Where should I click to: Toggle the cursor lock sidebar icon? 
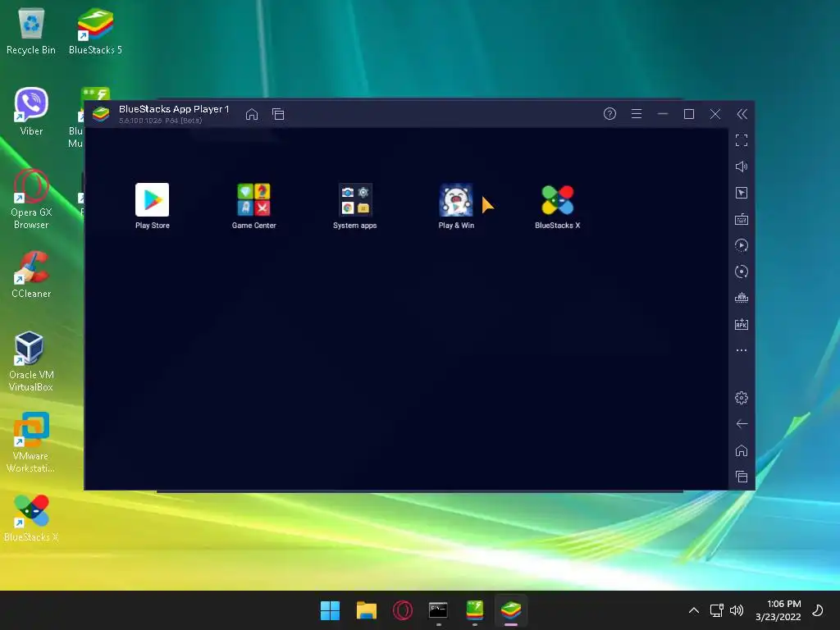click(742, 193)
